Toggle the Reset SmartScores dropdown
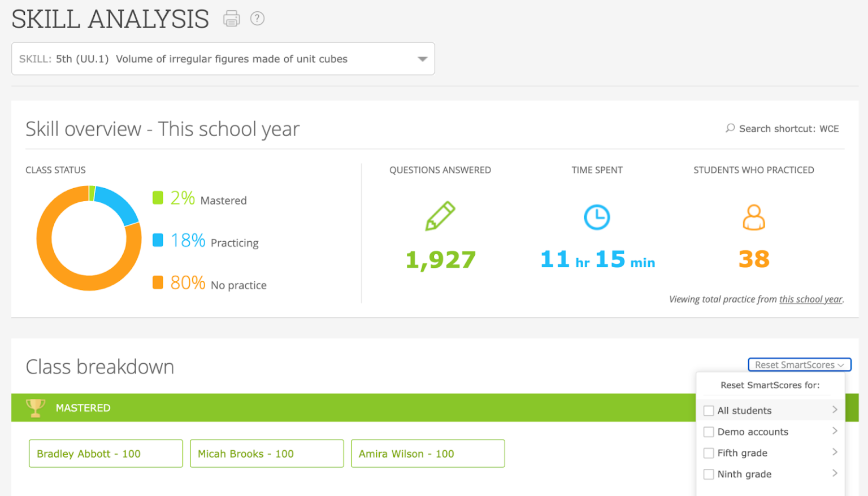Viewport: 868px width, 496px height. (x=799, y=365)
